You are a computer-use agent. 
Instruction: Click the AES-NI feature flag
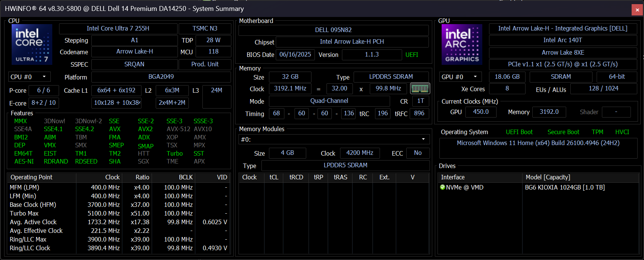point(24,161)
